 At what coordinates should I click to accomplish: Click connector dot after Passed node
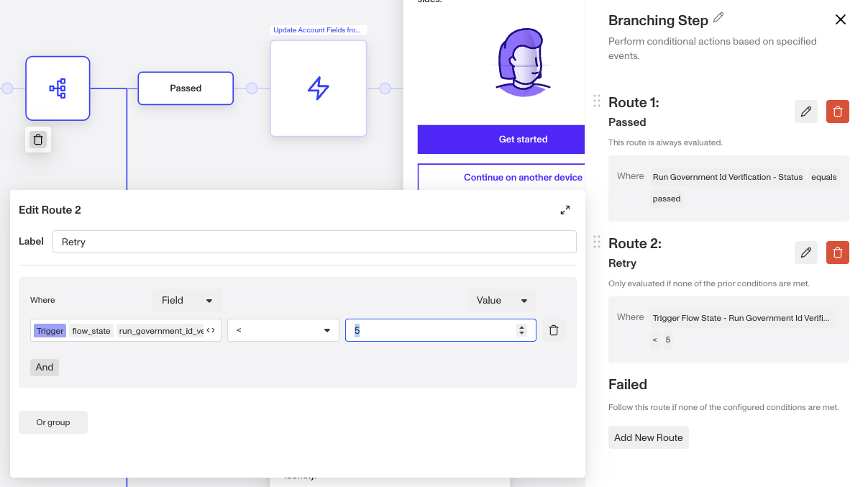pyautogui.click(x=252, y=88)
